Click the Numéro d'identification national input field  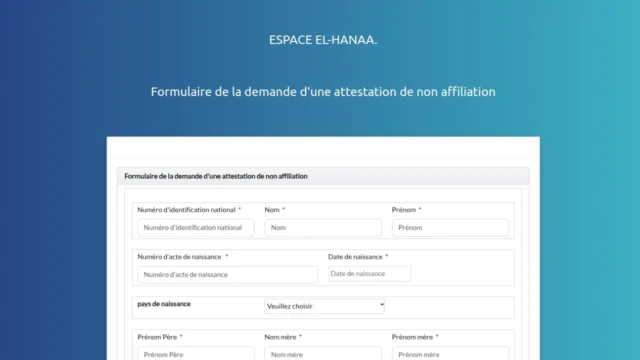pyautogui.click(x=196, y=228)
